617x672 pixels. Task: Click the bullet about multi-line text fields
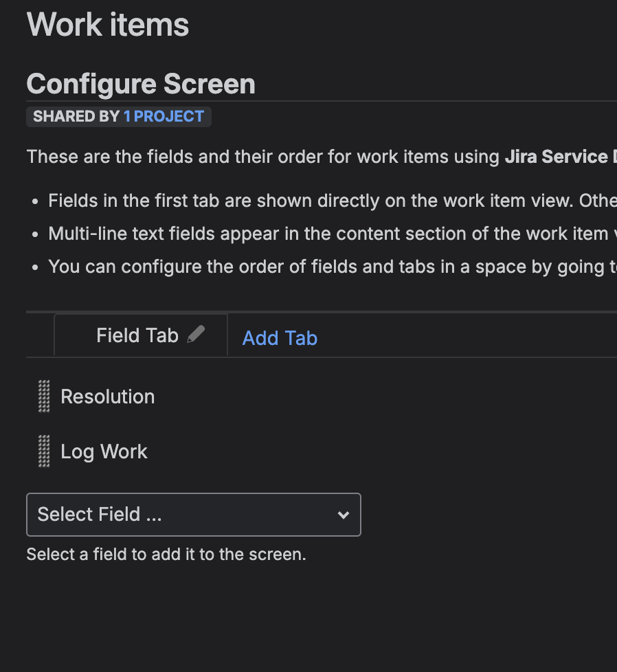[x=330, y=233]
